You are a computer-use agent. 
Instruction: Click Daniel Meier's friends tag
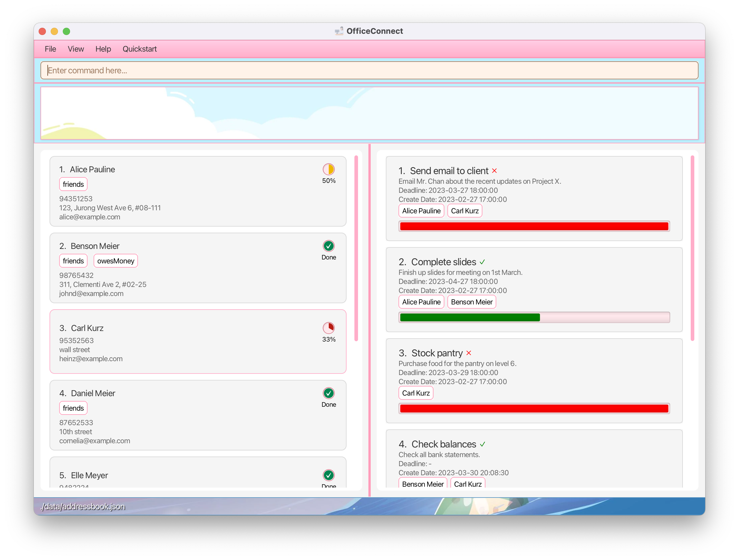coord(73,409)
